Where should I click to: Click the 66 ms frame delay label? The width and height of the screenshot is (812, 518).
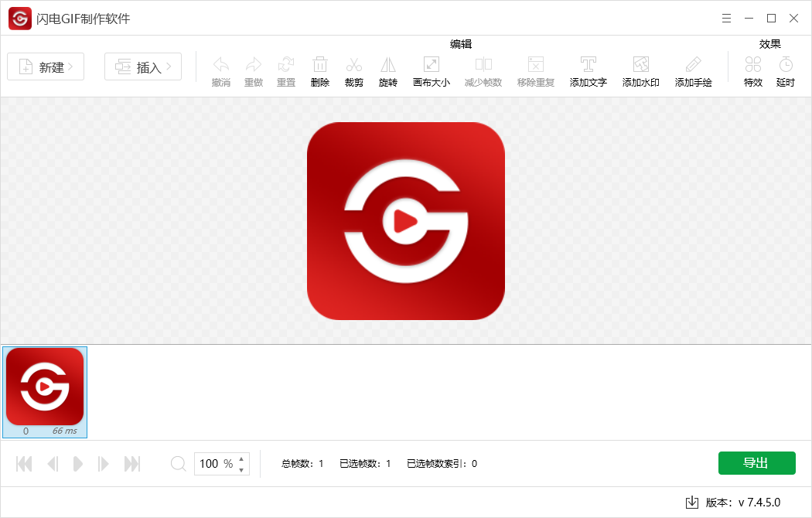click(65, 431)
